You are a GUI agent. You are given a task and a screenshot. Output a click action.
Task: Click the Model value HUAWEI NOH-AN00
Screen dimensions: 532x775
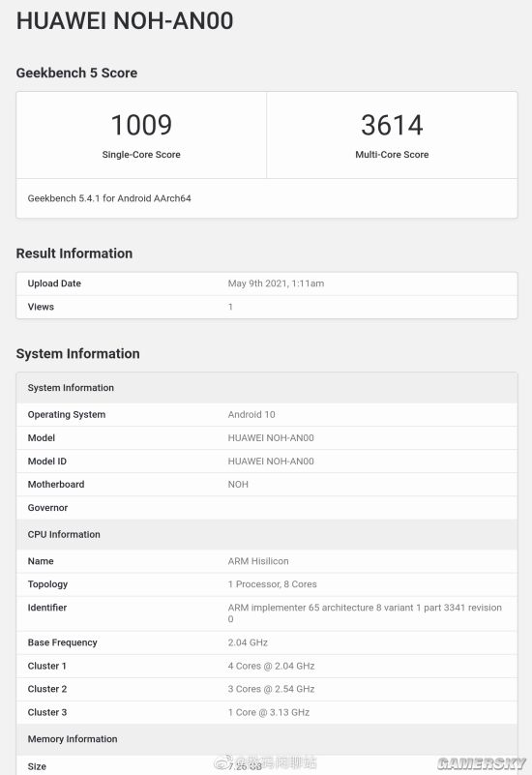(271, 438)
